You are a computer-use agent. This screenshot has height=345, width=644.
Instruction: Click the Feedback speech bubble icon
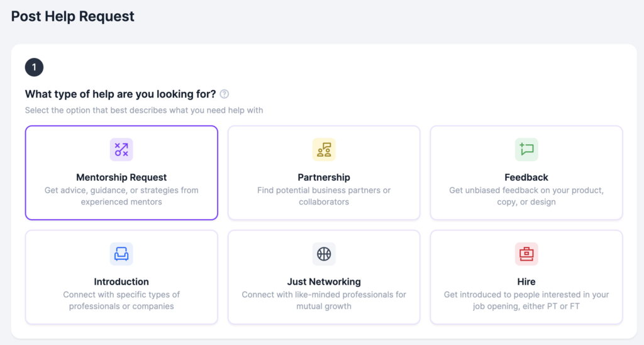click(x=526, y=150)
